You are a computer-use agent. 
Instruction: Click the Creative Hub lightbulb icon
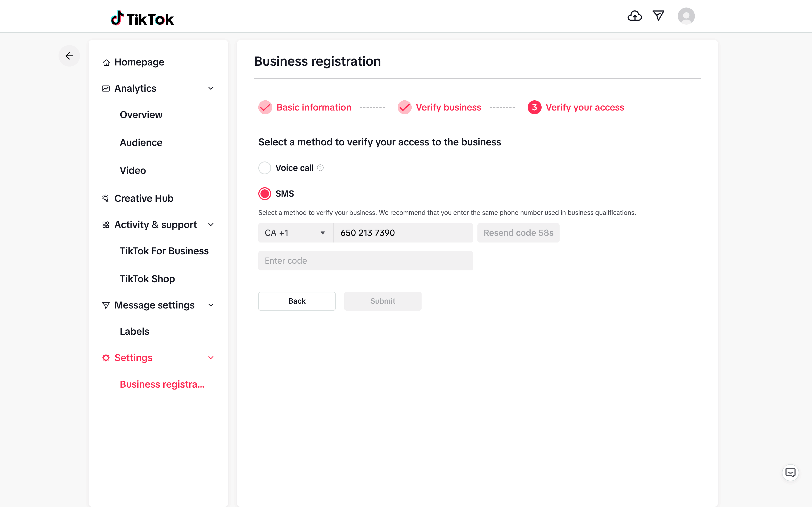[x=106, y=198]
